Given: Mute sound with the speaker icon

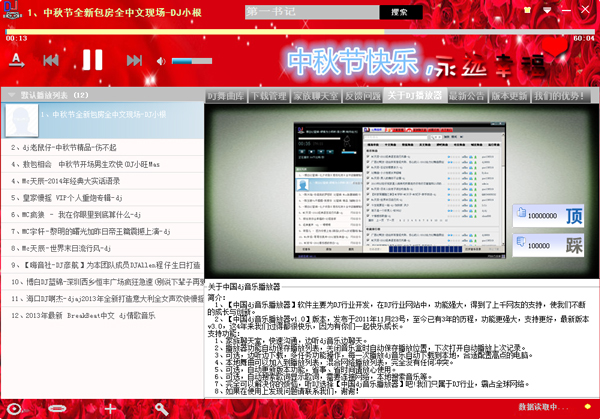Looking at the screenshot, I should [161, 61].
